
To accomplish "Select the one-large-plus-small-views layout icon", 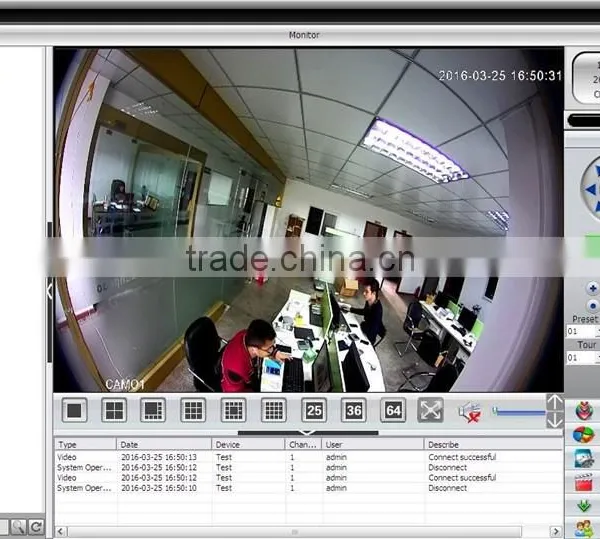I will pyautogui.click(x=153, y=410).
